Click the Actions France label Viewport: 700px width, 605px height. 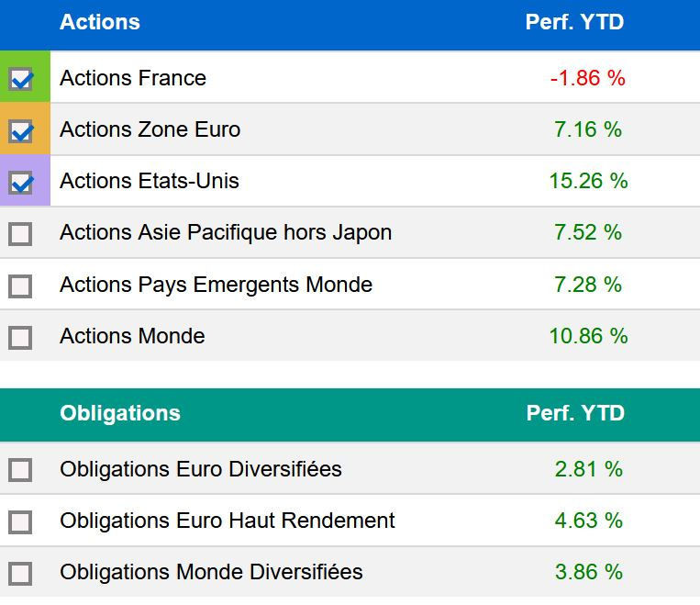(x=133, y=78)
